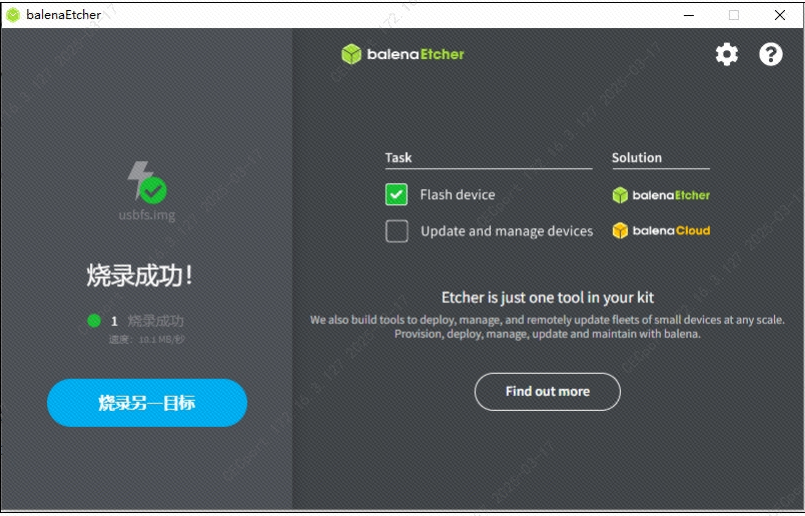Click the Solution column header
The image size is (805, 516).
coord(637,158)
